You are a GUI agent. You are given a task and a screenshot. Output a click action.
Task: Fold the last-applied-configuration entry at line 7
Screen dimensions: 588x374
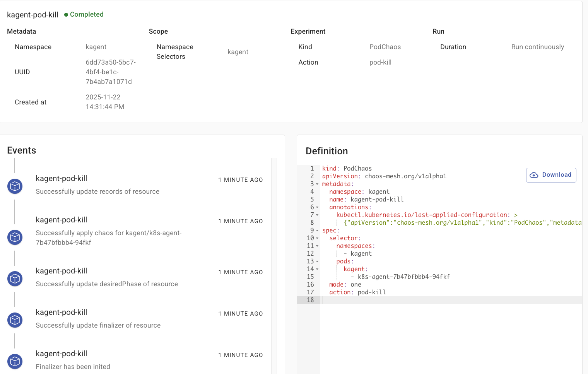pos(317,215)
